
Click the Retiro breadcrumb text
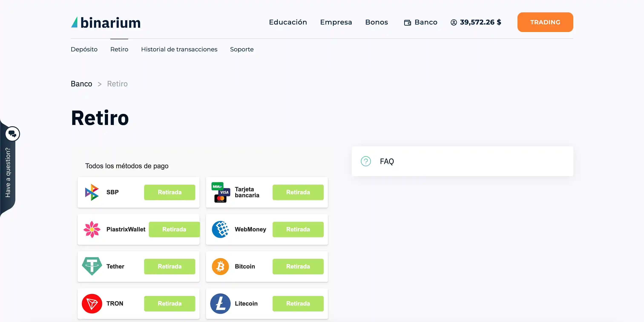pyautogui.click(x=117, y=84)
